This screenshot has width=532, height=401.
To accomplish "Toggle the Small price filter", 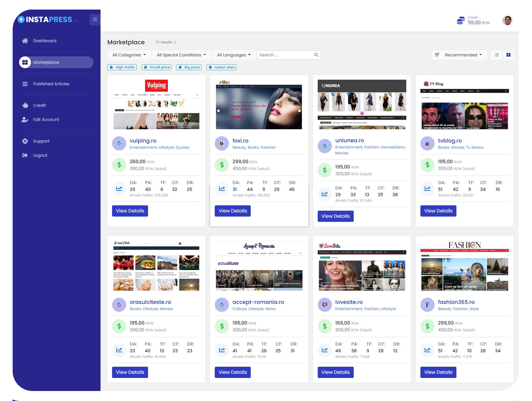I will coord(156,67).
